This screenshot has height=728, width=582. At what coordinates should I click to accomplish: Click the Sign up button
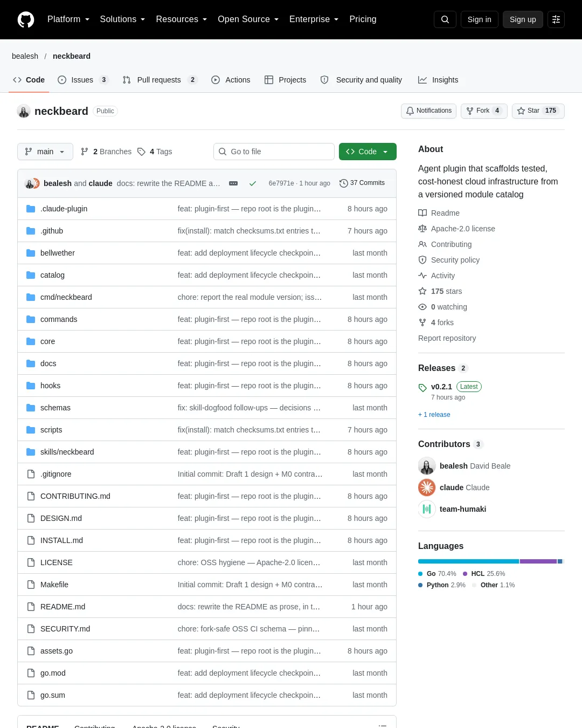coord(523,19)
